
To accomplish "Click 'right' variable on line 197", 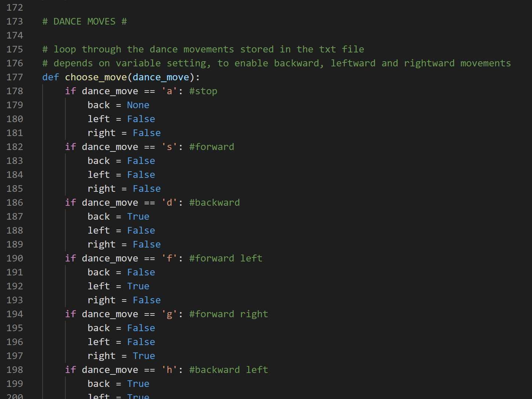I will [101, 356].
